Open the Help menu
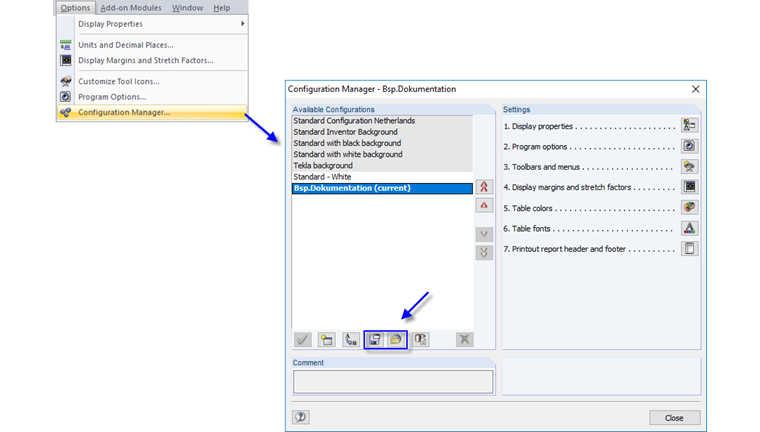The width and height of the screenshot is (760, 432). click(x=222, y=8)
